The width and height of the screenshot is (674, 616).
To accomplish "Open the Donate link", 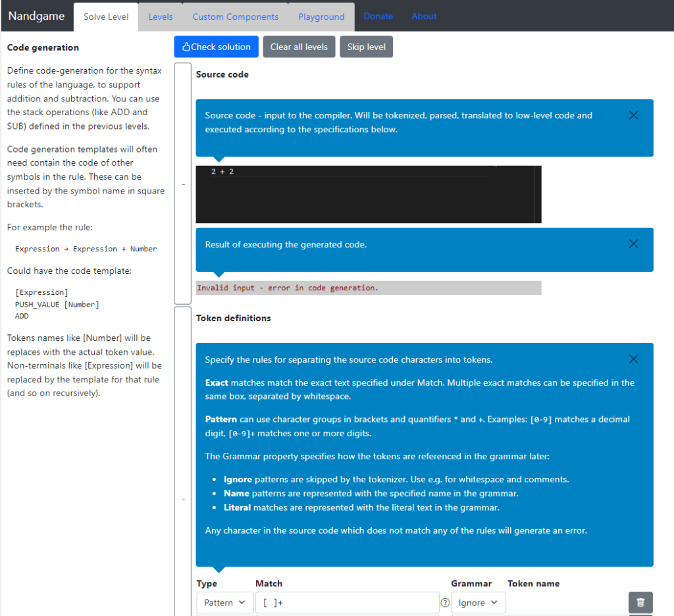I will coord(378,16).
